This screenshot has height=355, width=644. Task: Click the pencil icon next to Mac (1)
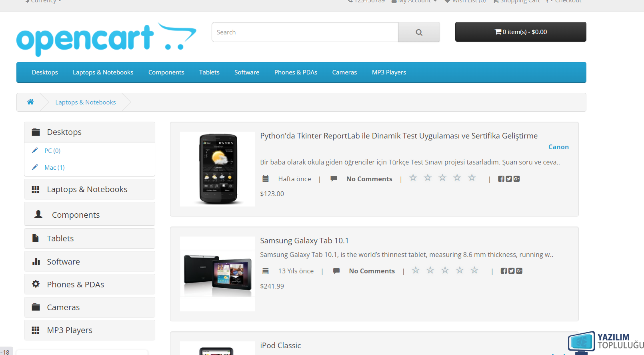[x=35, y=167]
